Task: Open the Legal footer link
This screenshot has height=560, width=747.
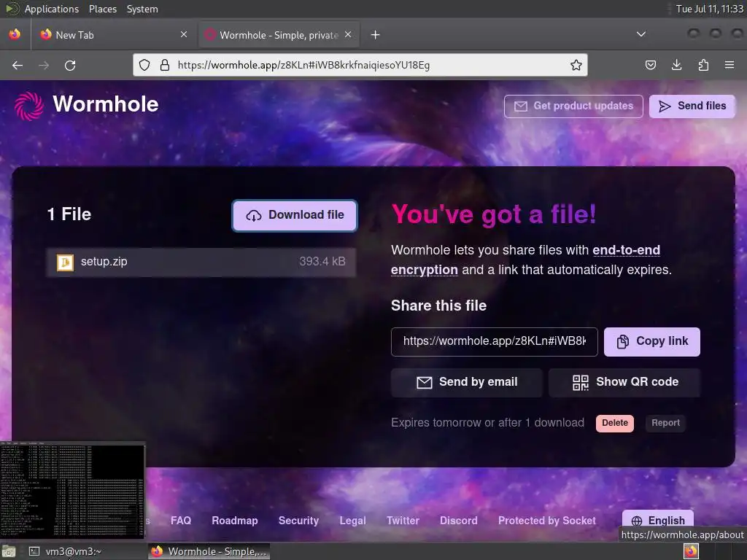Action: click(x=352, y=521)
